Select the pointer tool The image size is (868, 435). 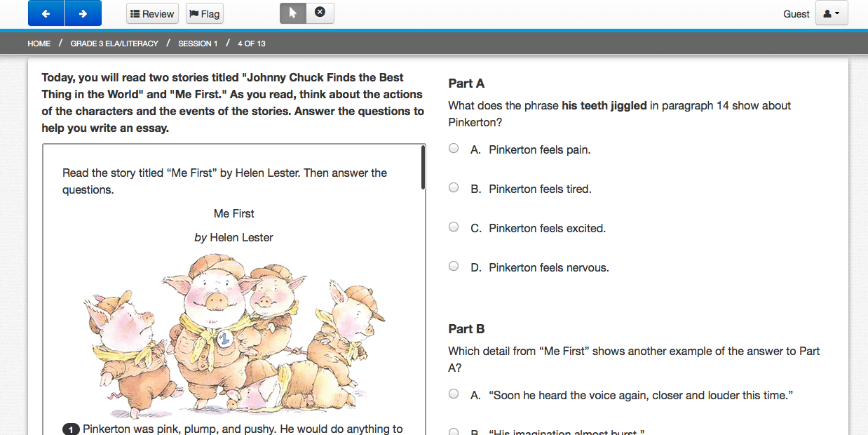(x=293, y=13)
